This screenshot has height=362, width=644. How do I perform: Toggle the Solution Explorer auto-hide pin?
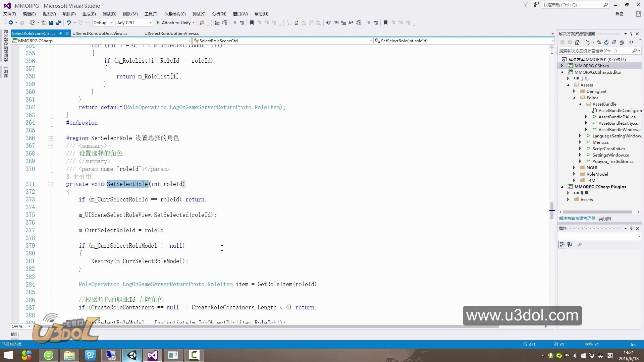tap(631, 34)
